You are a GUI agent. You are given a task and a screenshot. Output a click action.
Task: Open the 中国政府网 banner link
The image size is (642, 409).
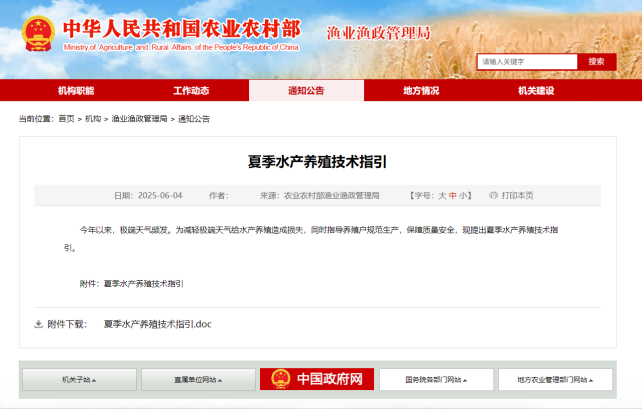coord(317,379)
